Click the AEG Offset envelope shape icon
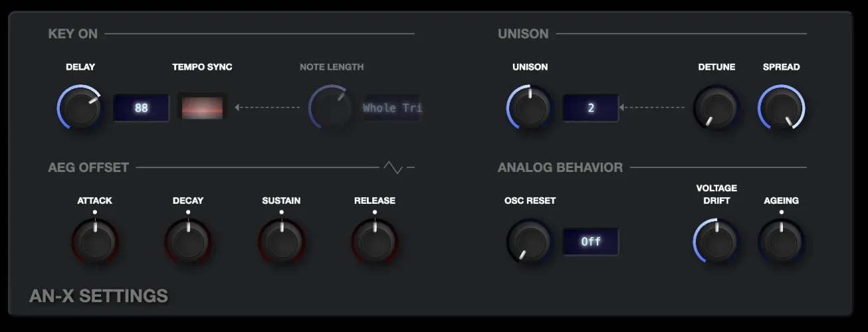Screen dimensions: 868x332 393,167
